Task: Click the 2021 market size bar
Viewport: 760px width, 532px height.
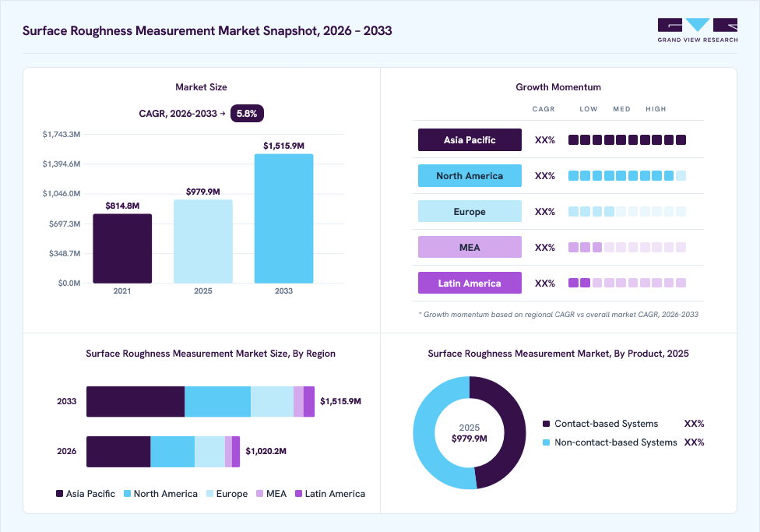Action: [x=122, y=248]
